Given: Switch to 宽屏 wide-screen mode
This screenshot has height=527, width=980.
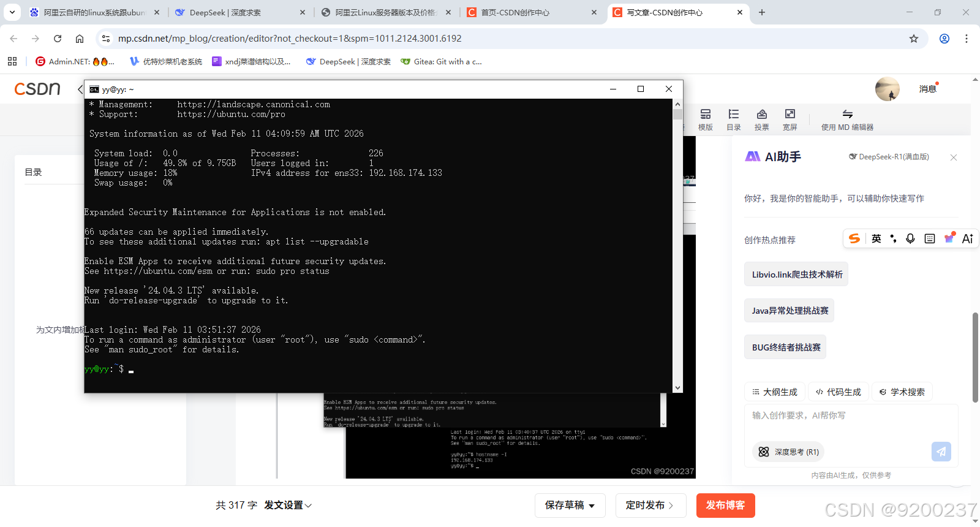Looking at the screenshot, I should pyautogui.click(x=790, y=119).
